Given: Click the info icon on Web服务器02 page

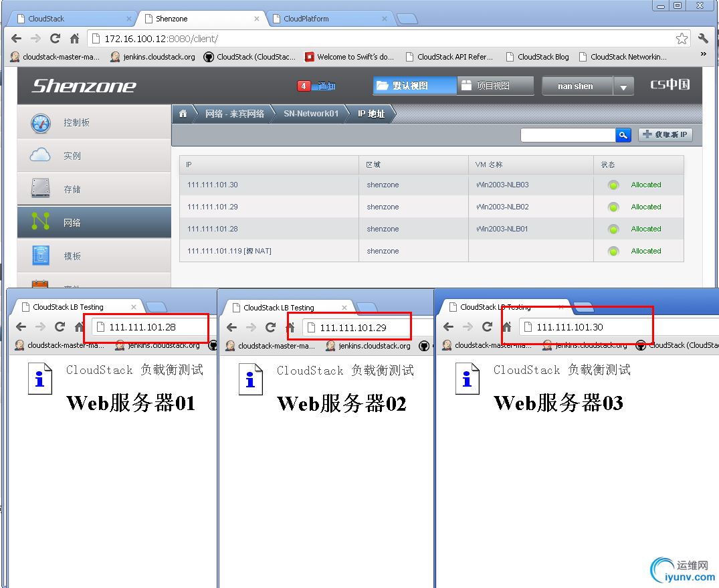Looking at the screenshot, I should click(x=250, y=379).
